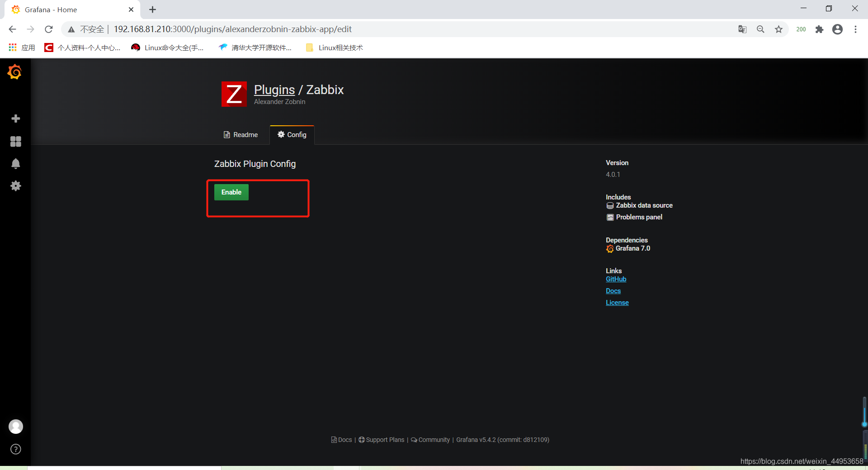Image resolution: width=868 pixels, height=470 pixels.
Task: Click the 200 status extension icon
Action: 801,29
